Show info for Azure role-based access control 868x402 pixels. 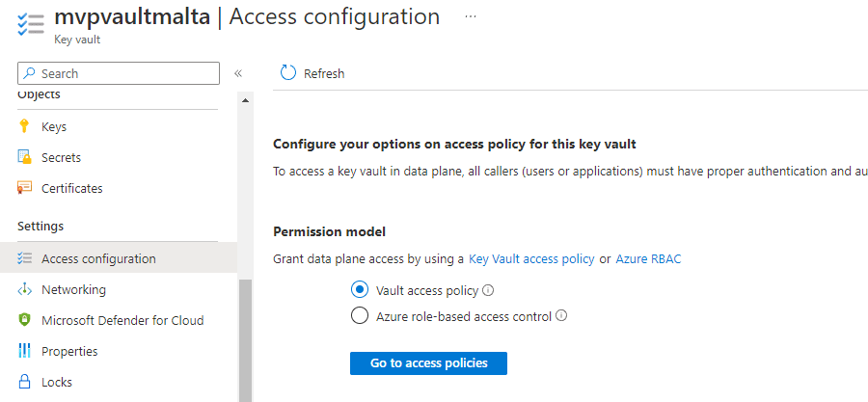[x=561, y=315]
